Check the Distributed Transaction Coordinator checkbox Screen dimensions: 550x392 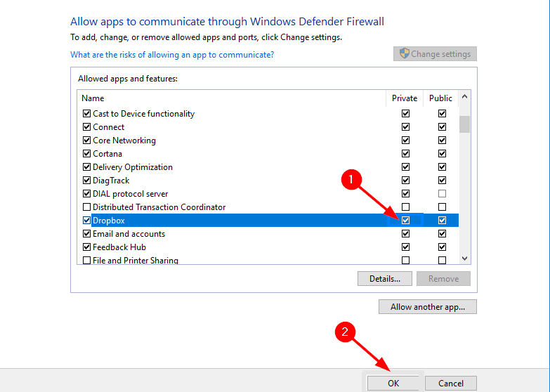(x=86, y=207)
